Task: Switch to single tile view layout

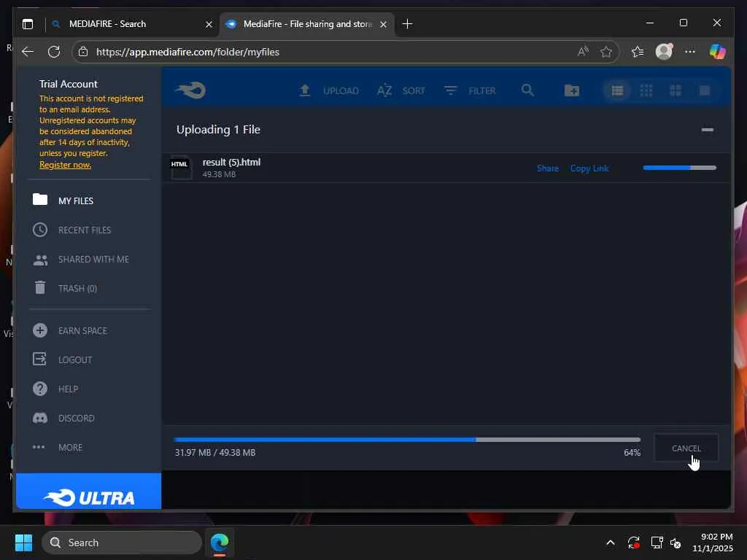Action: coord(705,90)
